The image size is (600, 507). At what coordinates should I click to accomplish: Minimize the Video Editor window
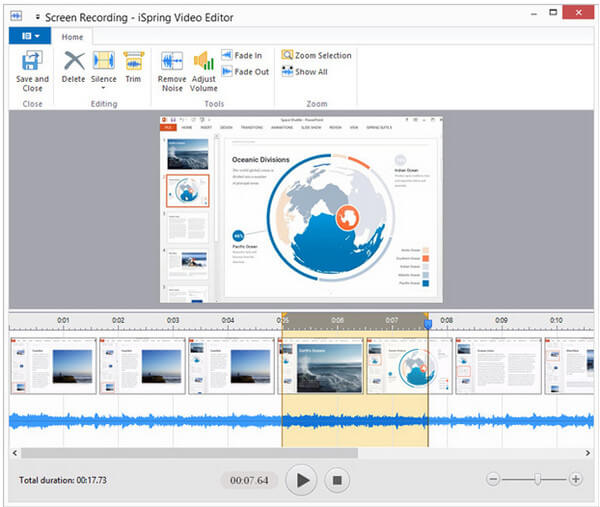point(534,14)
